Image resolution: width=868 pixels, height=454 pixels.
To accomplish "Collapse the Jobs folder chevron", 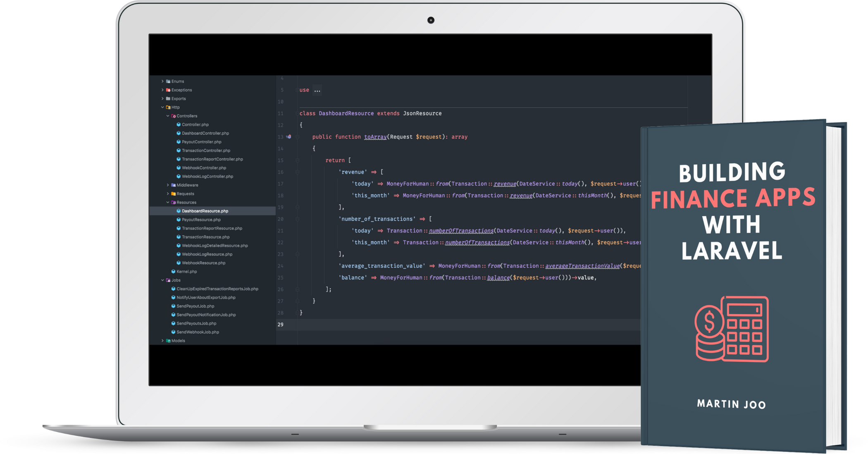I will [x=162, y=280].
